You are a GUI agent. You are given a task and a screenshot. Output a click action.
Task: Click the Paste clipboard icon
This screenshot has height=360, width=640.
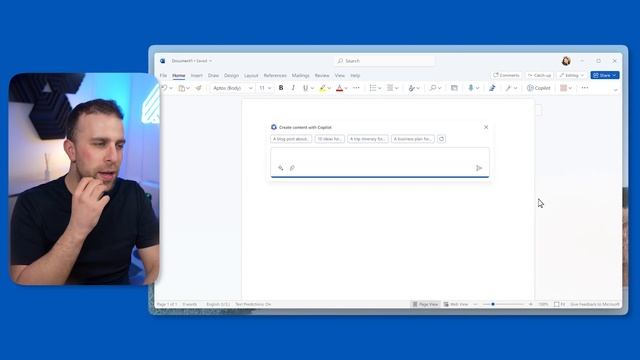tap(182, 88)
